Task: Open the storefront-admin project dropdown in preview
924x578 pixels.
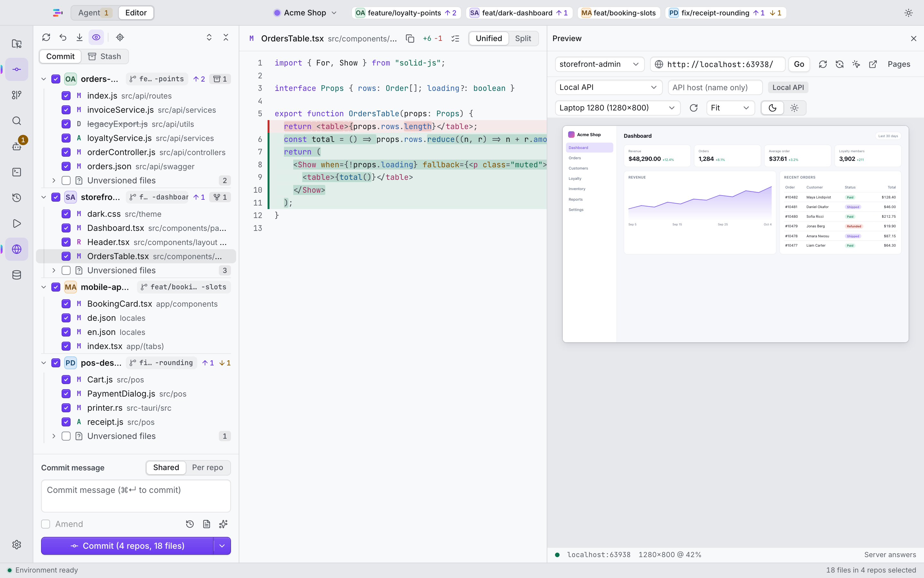Action: [599, 64]
